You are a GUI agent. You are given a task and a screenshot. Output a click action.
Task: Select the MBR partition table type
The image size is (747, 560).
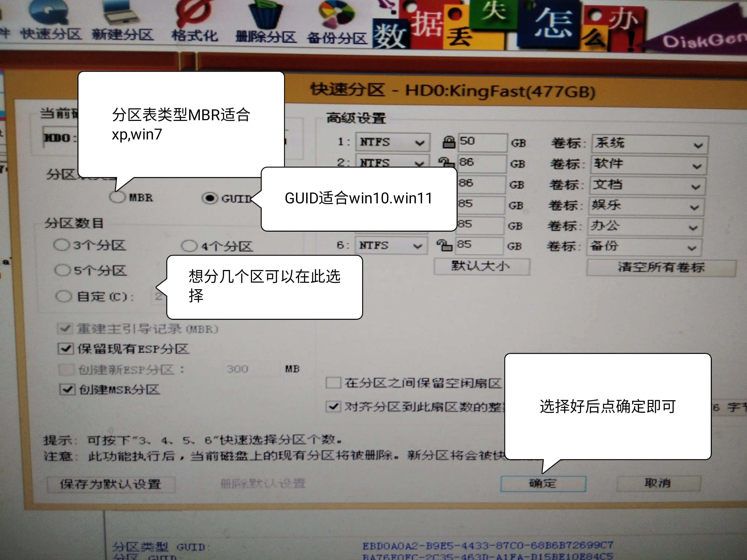click(117, 197)
